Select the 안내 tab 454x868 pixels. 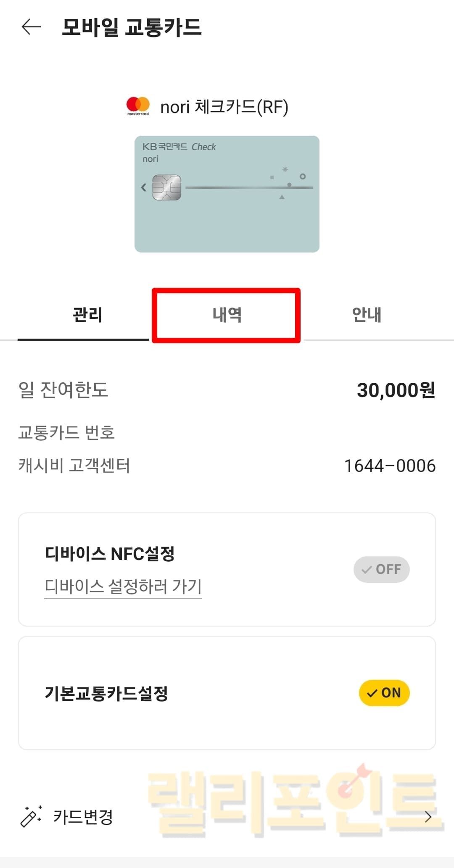[x=367, y=315]
